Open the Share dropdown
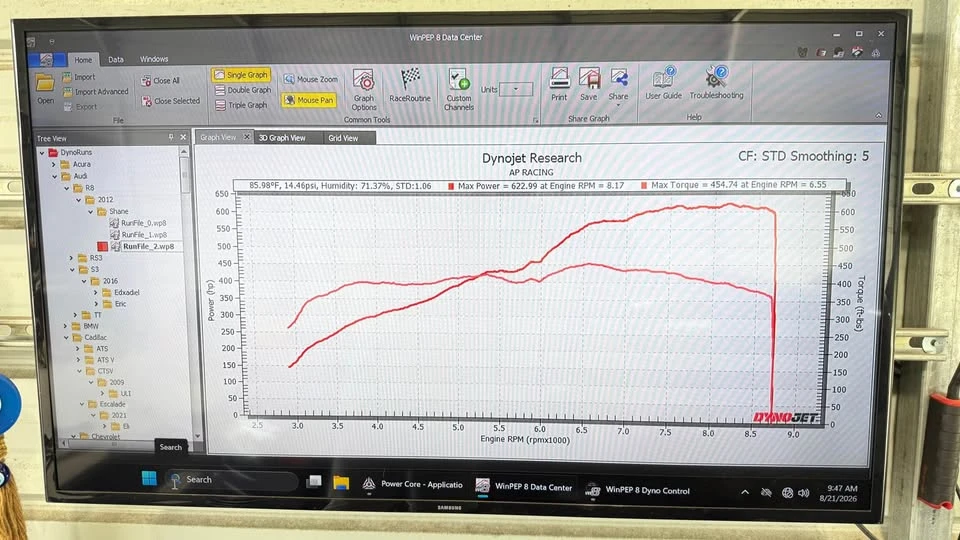 pyautogui.click(x=618, y=86)
